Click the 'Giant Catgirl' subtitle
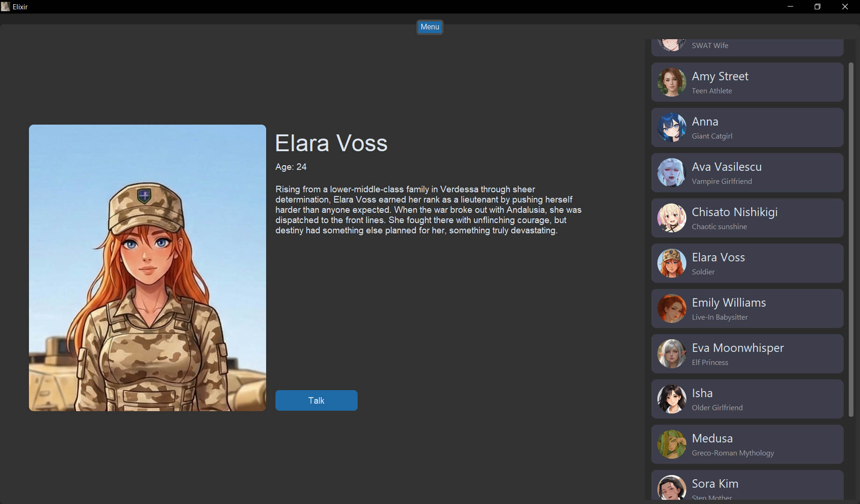Viewport: 860px width, 504px height. [712, 136]
